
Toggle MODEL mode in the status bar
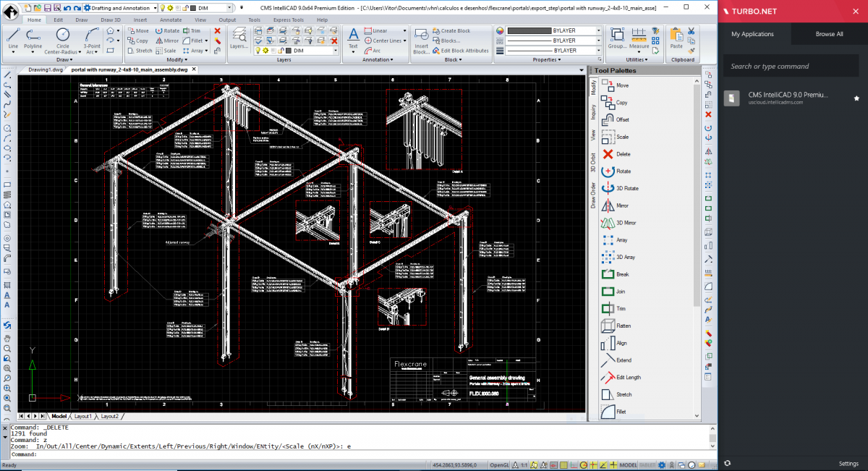[628, 463]
